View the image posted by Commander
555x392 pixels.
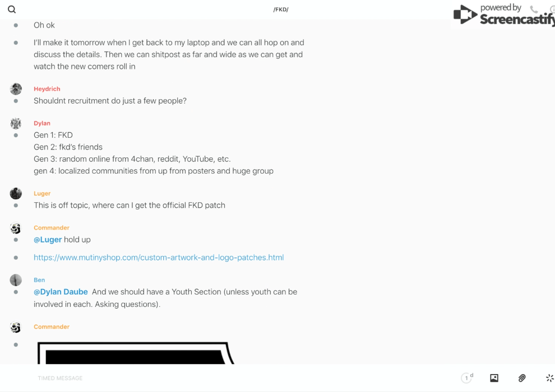coord(136,353)
